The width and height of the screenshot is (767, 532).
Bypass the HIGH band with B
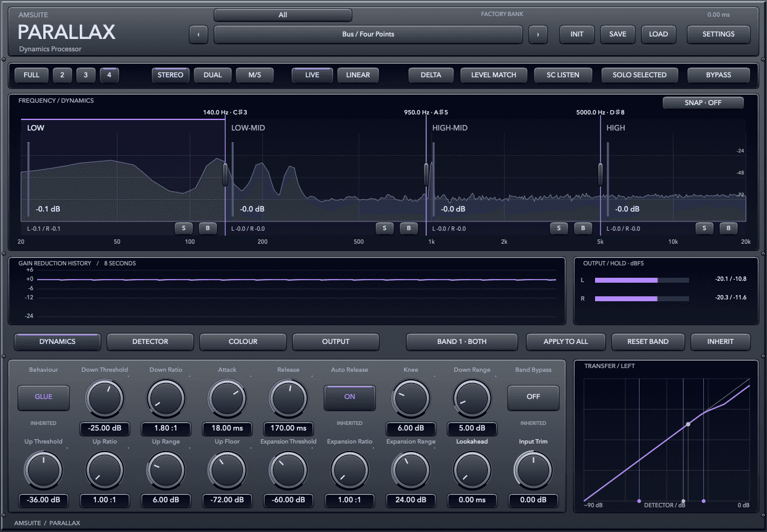point(729,228)
